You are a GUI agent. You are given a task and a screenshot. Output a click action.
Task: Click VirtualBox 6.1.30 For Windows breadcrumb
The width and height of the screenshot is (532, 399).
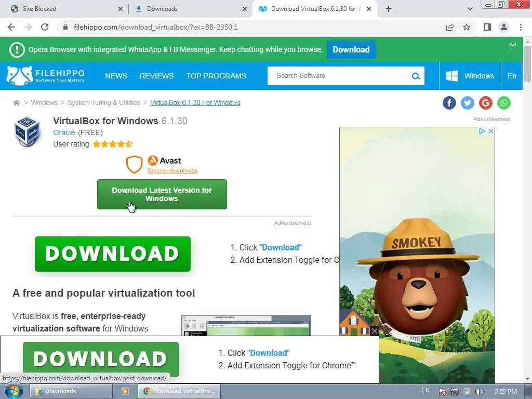(x=195, y=103)
